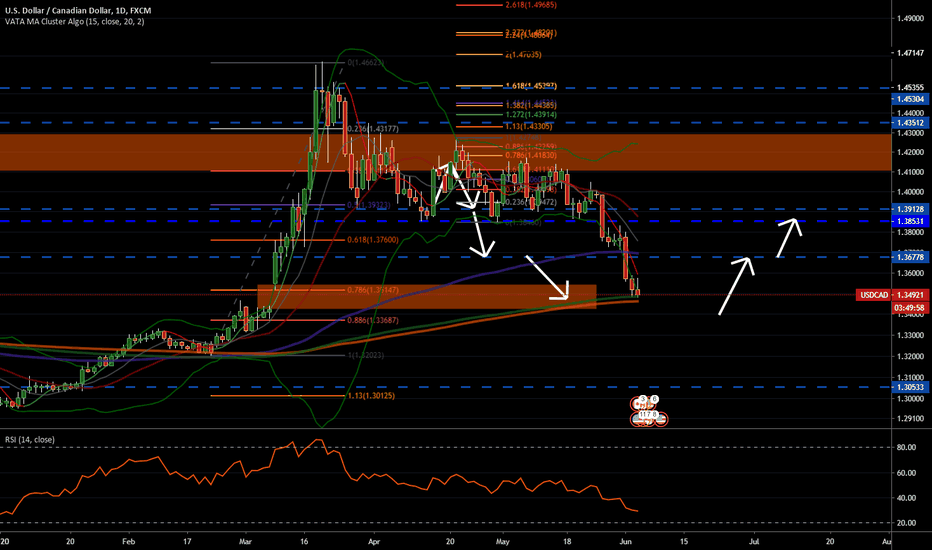
Task: Select the VATA MA Cluster Algo indicator legend
Action: 74,21
